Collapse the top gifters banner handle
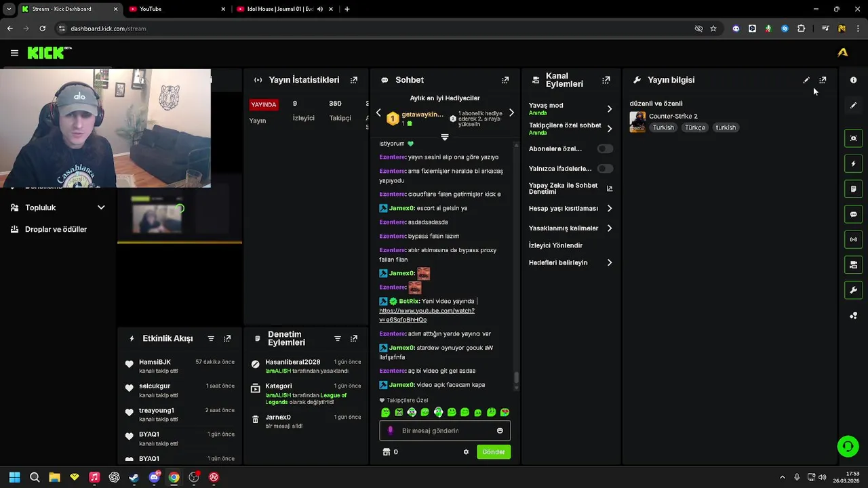 coord(445,137)
